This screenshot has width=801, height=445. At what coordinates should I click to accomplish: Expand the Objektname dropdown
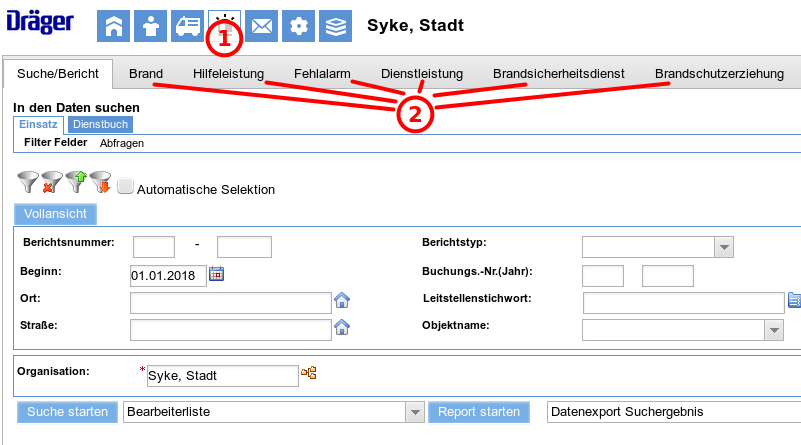772,330
